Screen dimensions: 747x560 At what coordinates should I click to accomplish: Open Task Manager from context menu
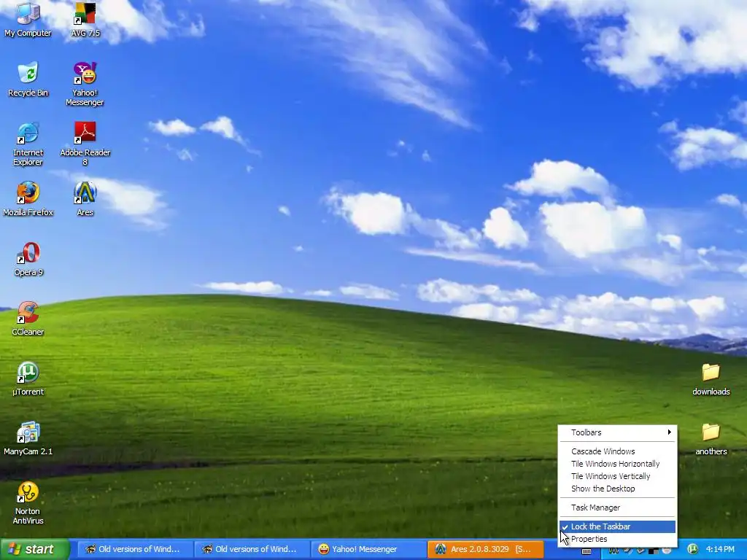pos(617,507)
